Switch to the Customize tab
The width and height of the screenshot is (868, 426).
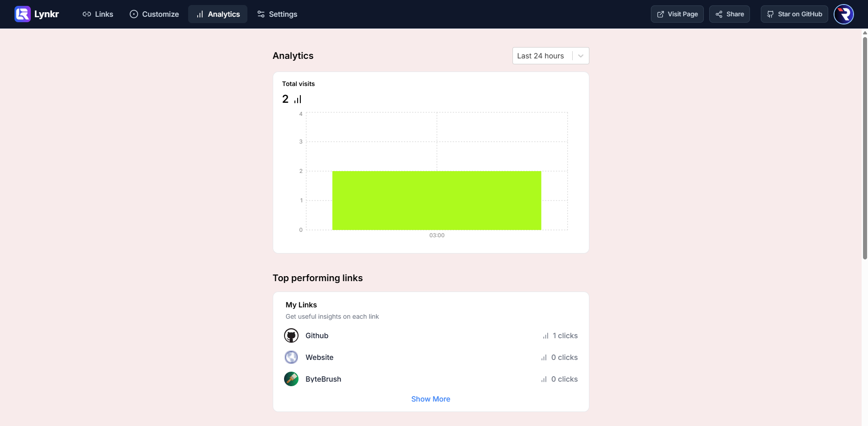point(154,14)
